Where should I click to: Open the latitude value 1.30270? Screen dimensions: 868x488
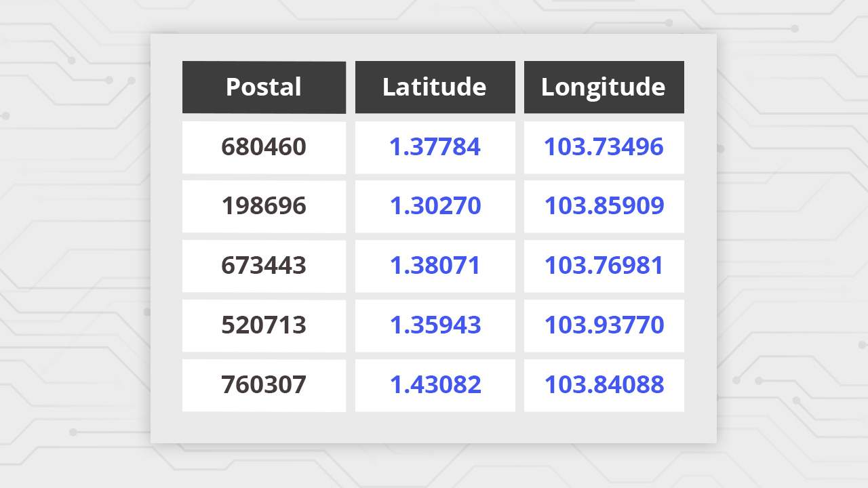click(435, 206)
